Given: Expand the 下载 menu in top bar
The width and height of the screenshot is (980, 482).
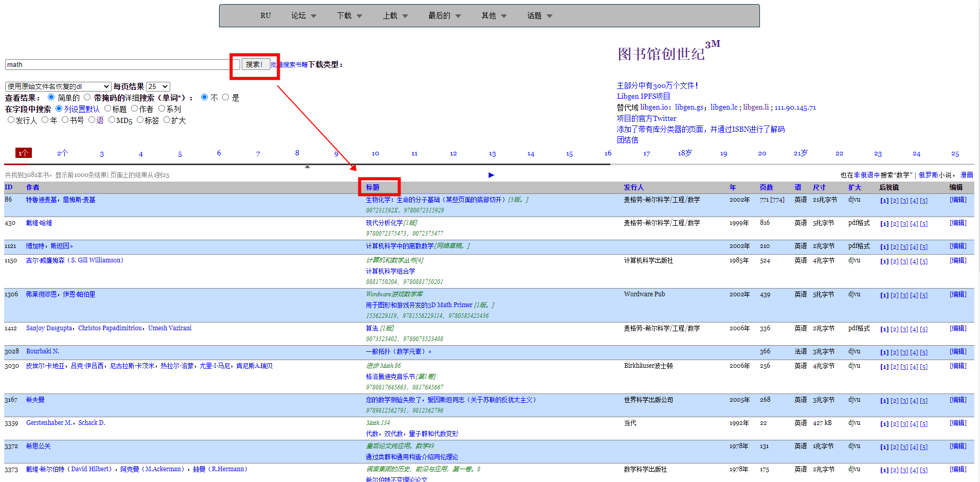Looking at the screenshot, I should click(x=350, y=16).
